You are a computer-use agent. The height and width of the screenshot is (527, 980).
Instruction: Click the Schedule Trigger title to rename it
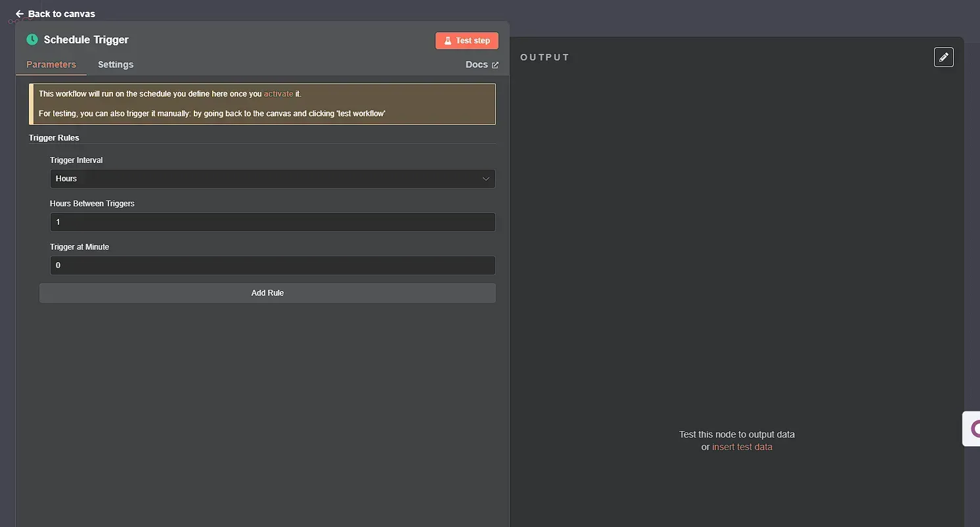(85, 39)
